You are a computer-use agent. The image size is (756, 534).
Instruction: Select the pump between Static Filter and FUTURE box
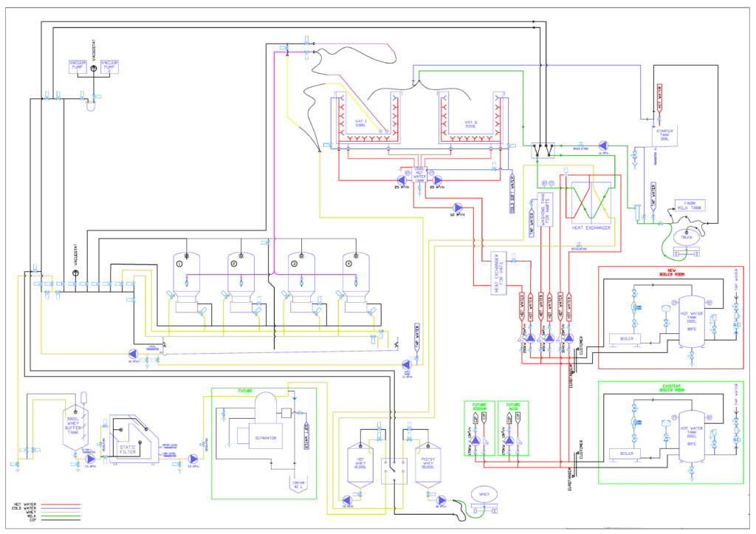pyautogui.click(x=193, y=459)
